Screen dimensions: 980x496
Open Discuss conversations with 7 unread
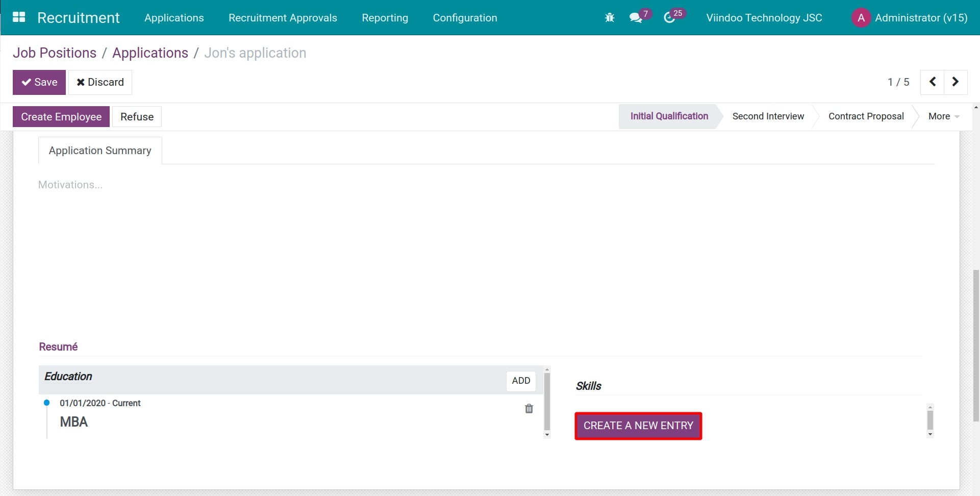[x=637, y=18]
